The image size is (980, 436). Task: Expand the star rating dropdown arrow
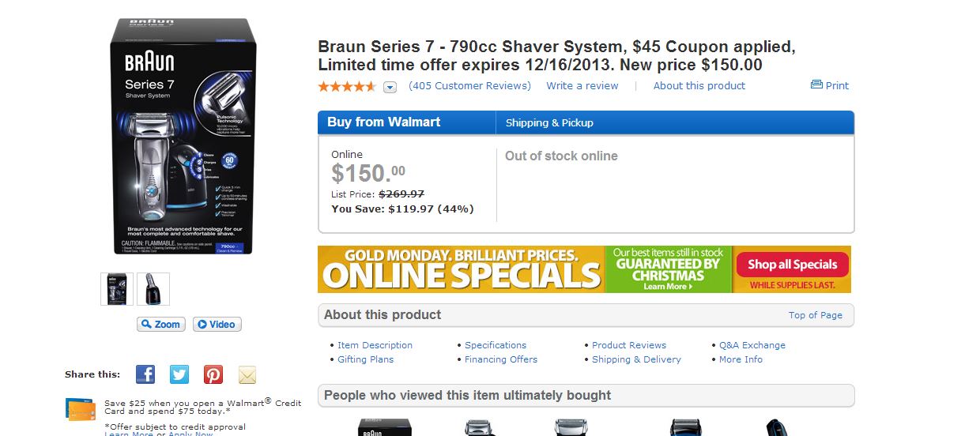(390, 87)
